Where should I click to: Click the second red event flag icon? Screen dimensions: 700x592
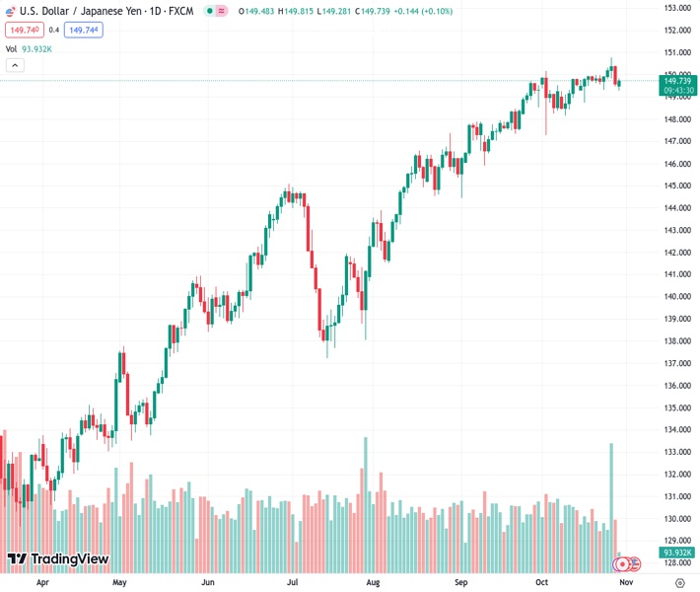pyautogui.click(x=635, y=563)
